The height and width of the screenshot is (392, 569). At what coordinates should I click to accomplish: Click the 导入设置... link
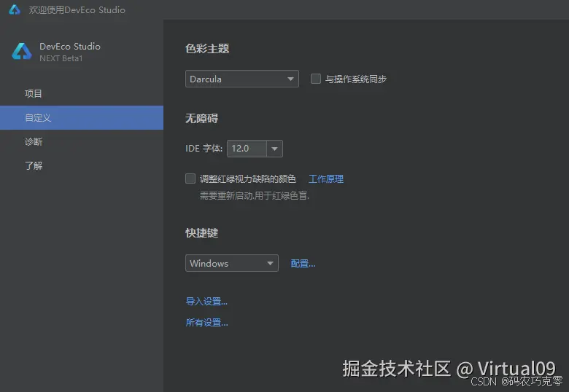[x=206, y=301]
